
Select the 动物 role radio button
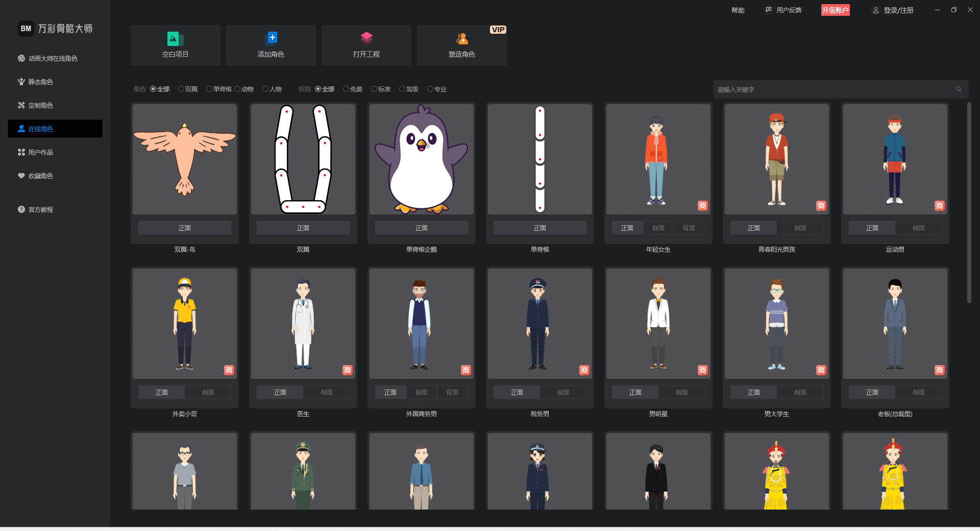237,89
